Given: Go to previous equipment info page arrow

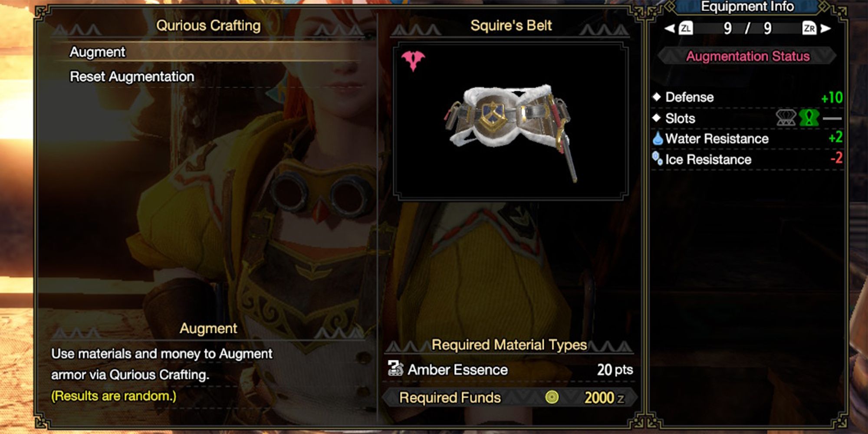Looking at the screenshot, I should [670, 28].
